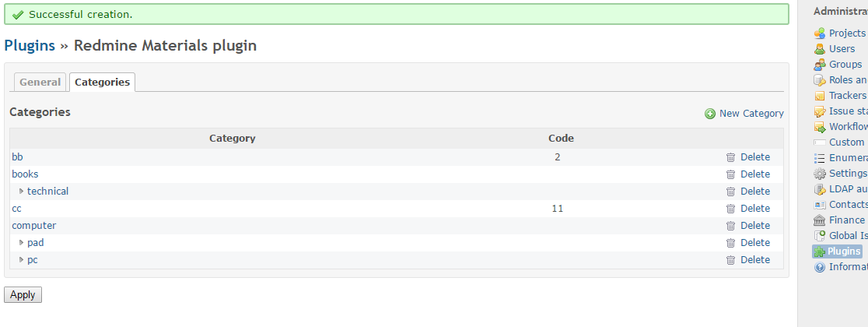This screenshot has width=868, height=327.
Task: Click trash icon in the pc row
Action: coord(730,260)
